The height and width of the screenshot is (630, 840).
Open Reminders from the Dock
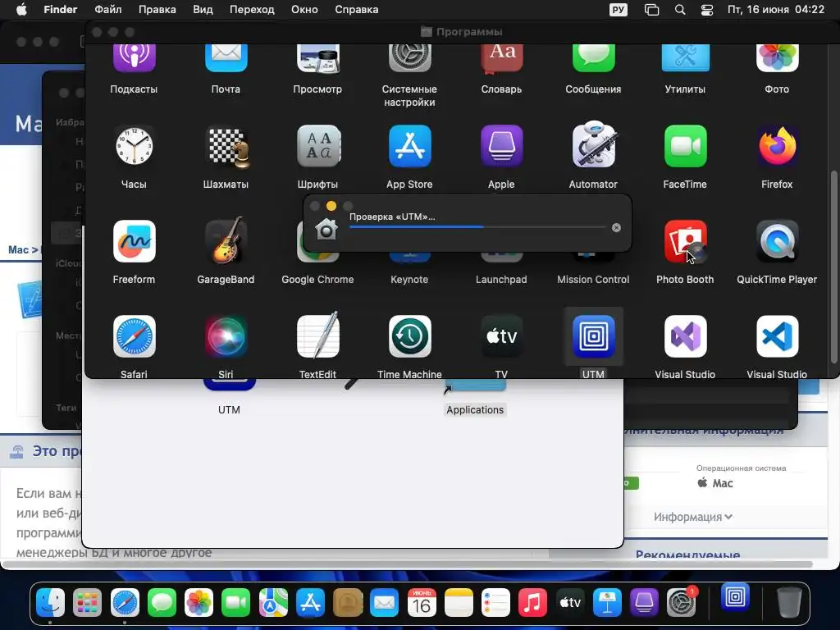pos(496,604)
